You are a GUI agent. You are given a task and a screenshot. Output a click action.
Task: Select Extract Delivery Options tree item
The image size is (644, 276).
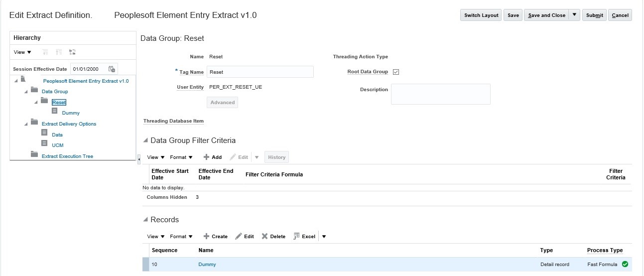click(69, 124)
